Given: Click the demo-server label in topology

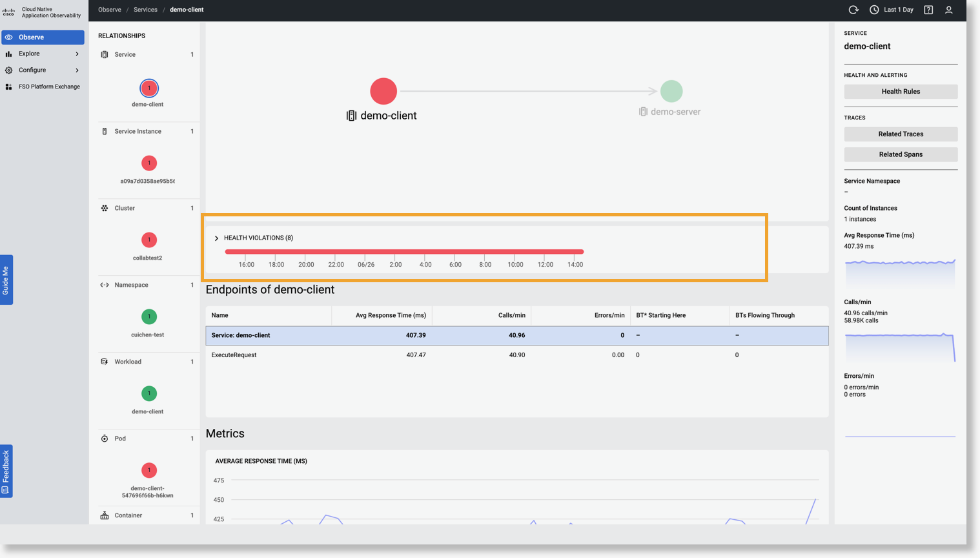Looking at the screenshot, I should [675, 112].
